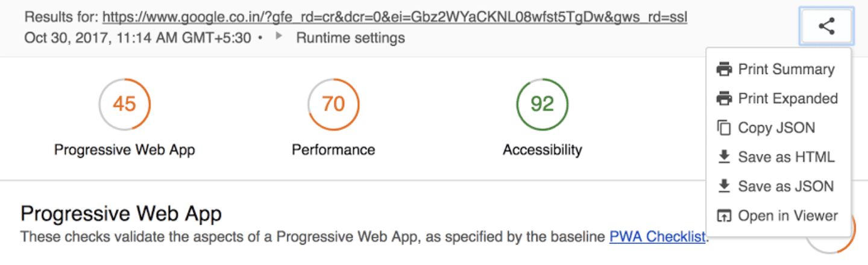Viewport: 868px width, 265px height.
Task: Click the printer icon beside Print Summary
Action: pyautogui.click(x=724, y=69)
